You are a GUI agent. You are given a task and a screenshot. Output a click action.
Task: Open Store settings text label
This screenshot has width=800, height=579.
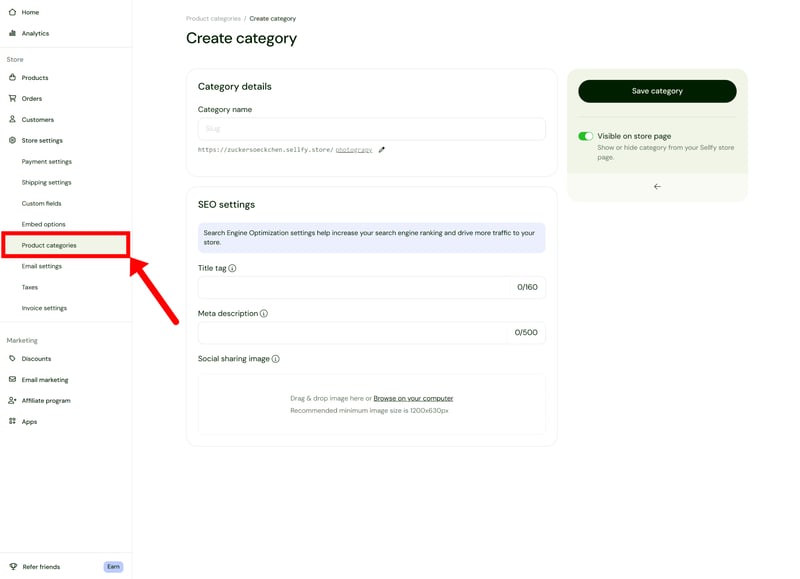[42, 140]
